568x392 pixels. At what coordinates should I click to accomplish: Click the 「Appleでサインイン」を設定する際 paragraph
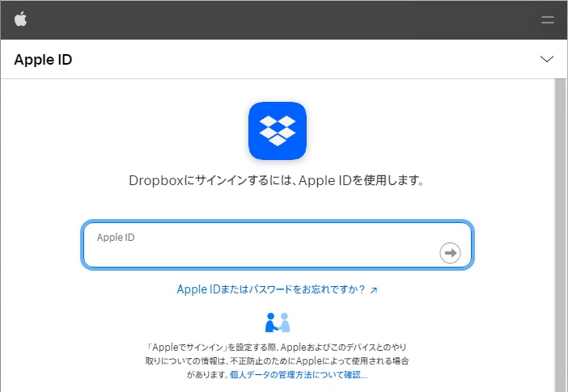[277, 360]
